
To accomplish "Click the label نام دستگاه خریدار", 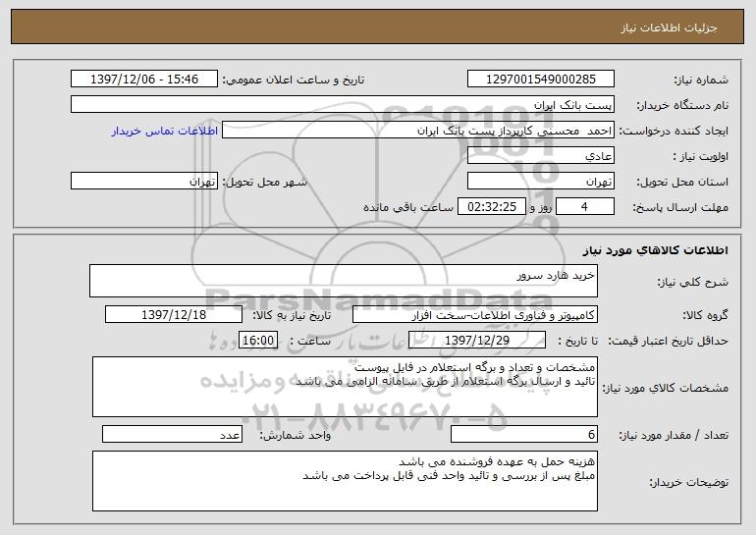I will [682, 105].
